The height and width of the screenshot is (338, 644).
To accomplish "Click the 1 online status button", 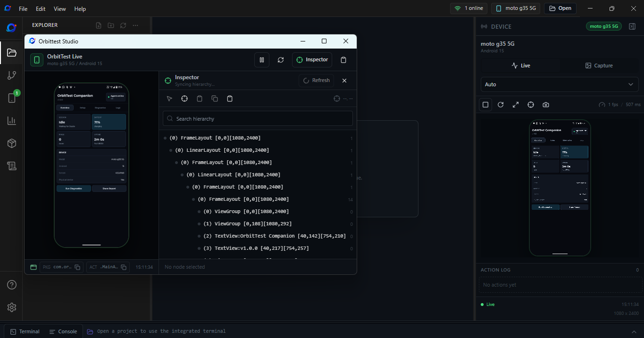I will tap(468, 8).
